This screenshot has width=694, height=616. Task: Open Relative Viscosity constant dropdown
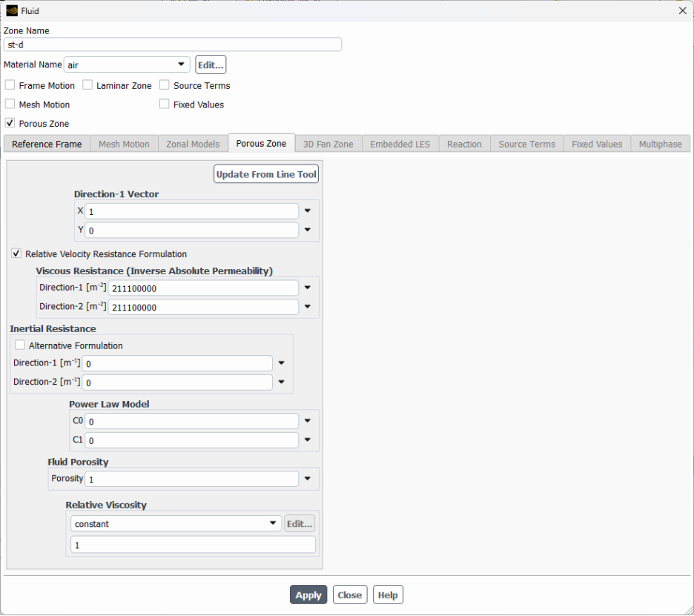pyautogui.click(x=176, y=523)
